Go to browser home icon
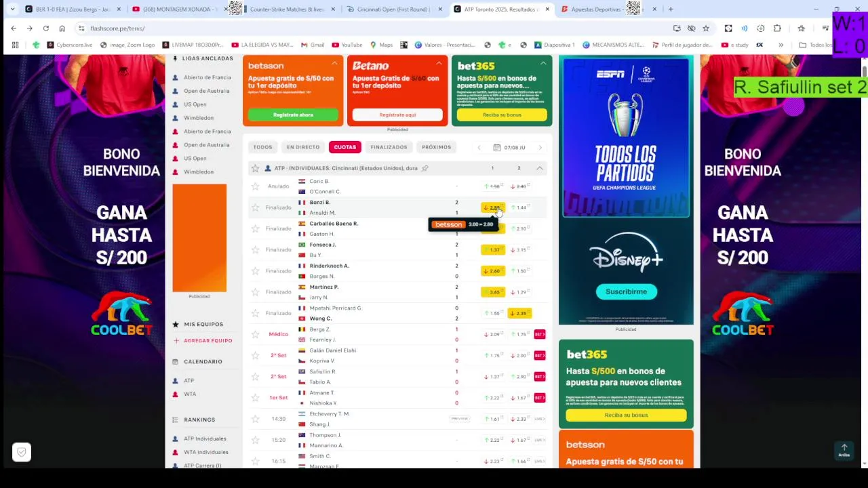Viewport: 868px width, 488px height. (62, 28)
